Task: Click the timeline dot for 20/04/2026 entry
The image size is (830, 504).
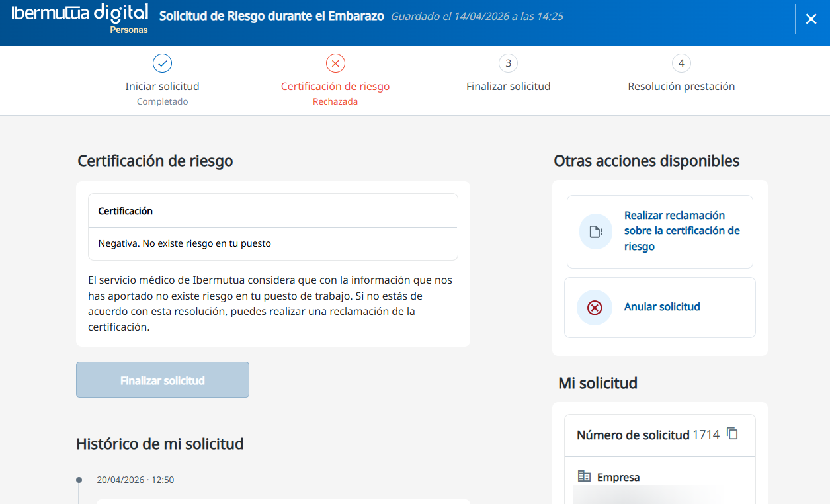Action: coord(79,480)
